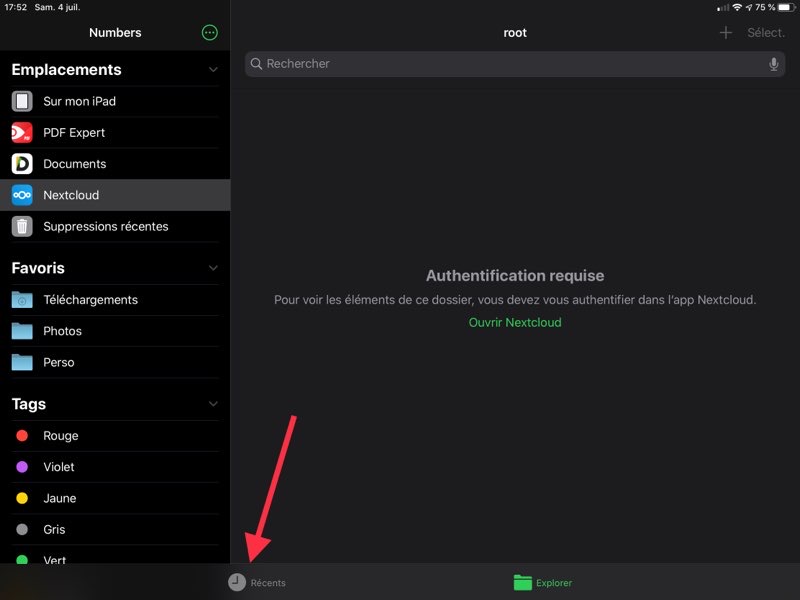This screenshot has height=600, width=800.
Task: Tap the Sélect. button
Action: [766, 33]
